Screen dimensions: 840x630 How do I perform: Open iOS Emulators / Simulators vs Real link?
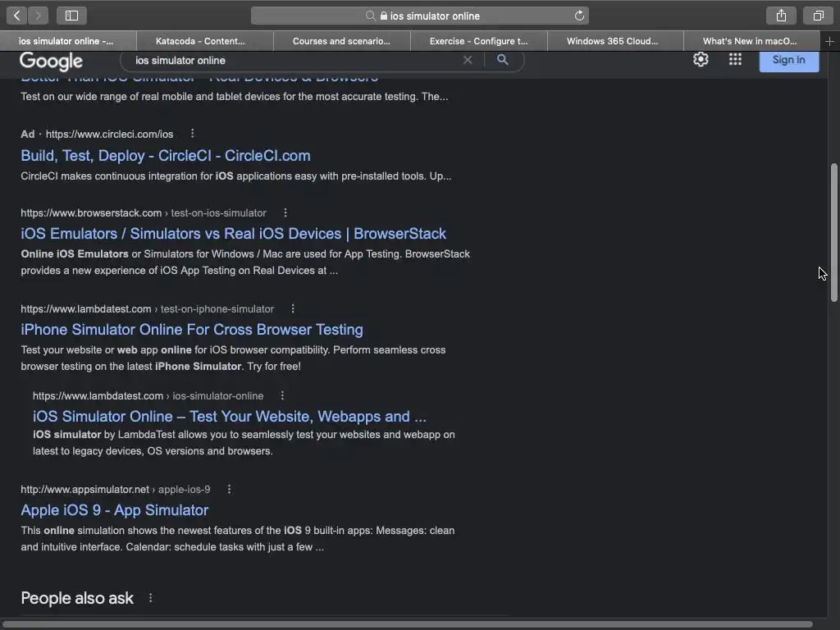pos(234,234)
